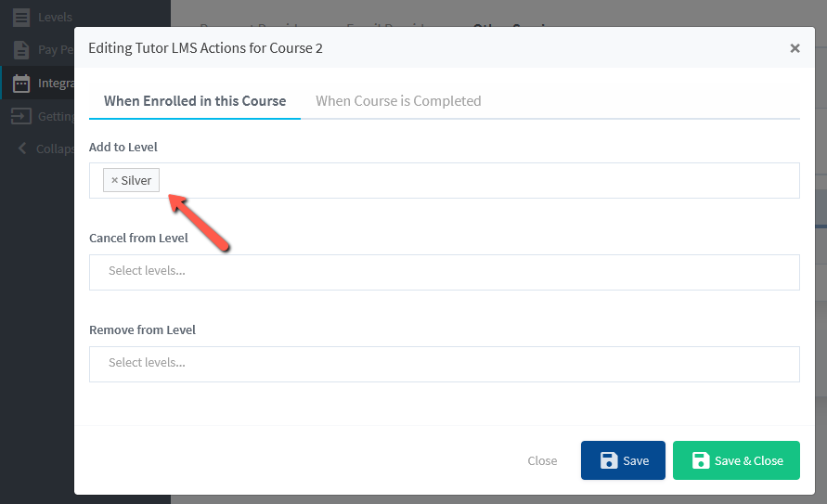Expand the Remove from Level selector
Viewport: 827px width, 504px height.
[444, 364]
